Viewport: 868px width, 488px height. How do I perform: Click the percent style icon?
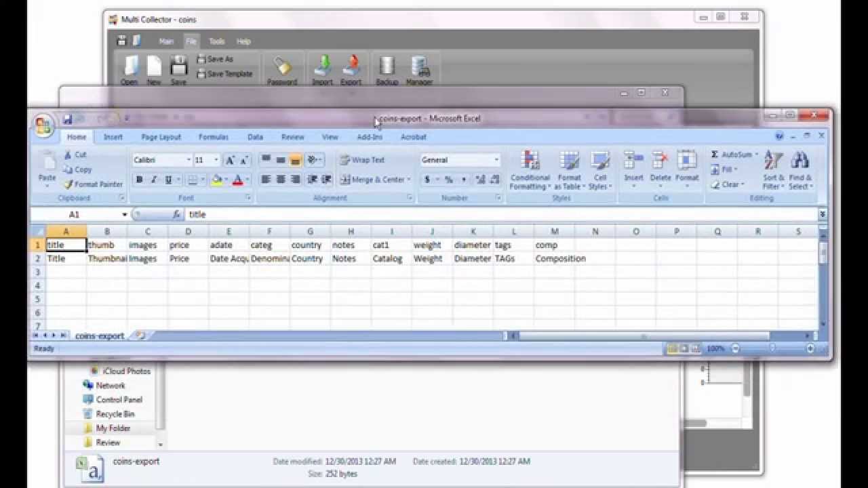click(x=448, y=180)
